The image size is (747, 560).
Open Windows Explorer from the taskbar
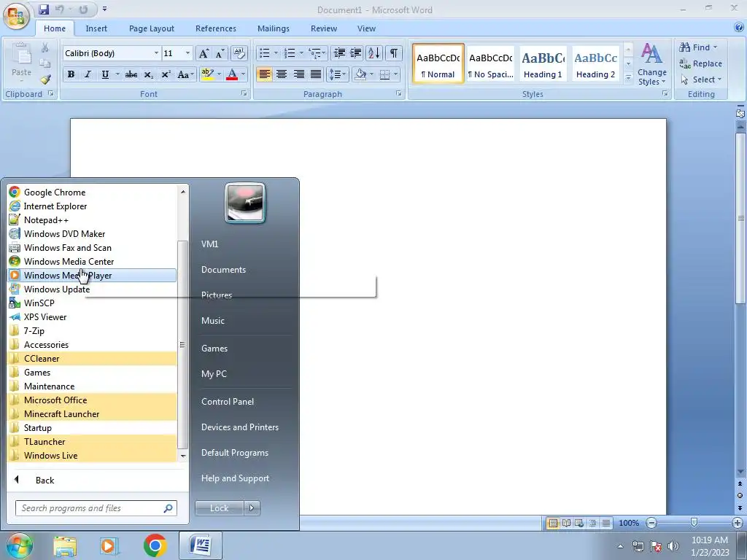[x=64, y=546]
